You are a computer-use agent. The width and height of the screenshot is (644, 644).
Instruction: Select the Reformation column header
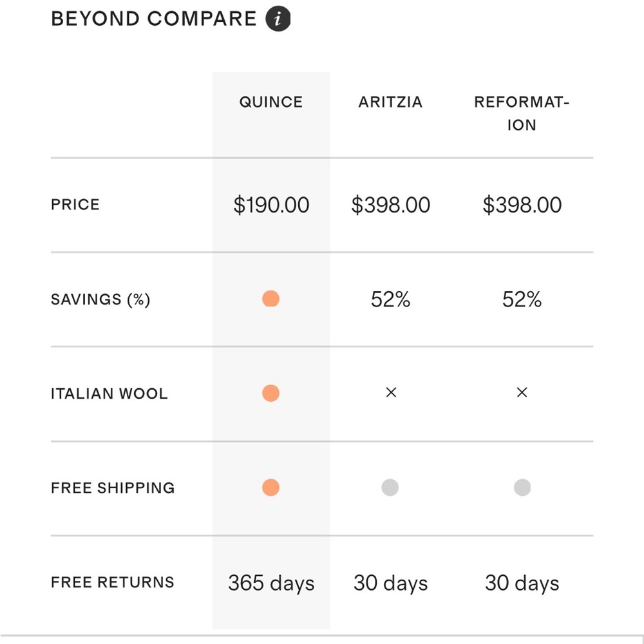point(522,113)
